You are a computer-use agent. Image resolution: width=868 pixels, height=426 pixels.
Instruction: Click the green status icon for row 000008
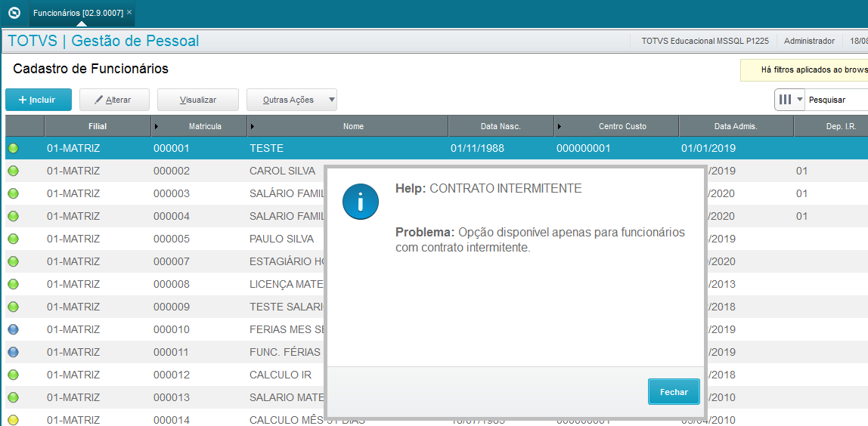[14, 284]
